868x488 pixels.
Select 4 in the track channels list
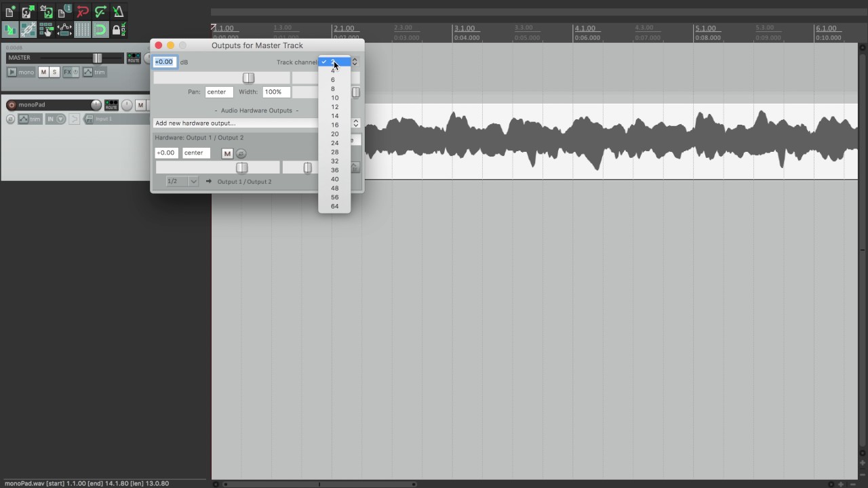334,70
